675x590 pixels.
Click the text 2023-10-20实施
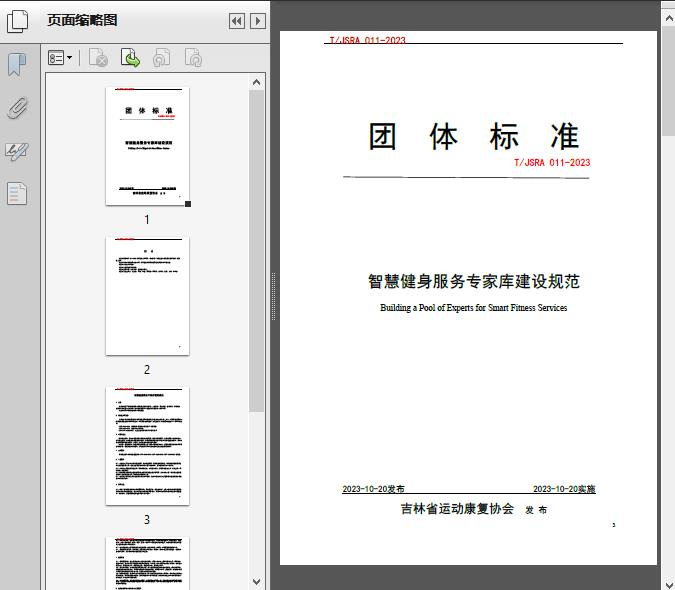click(564, 489)
